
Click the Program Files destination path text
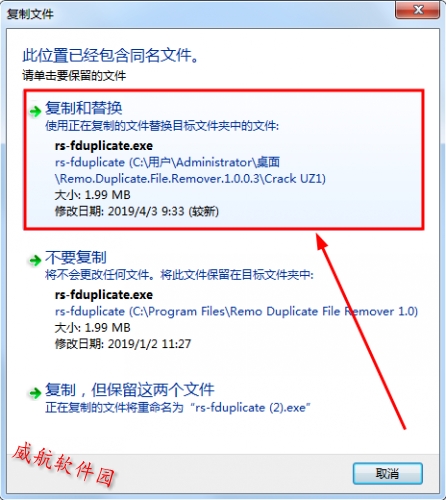coord(236,311)
